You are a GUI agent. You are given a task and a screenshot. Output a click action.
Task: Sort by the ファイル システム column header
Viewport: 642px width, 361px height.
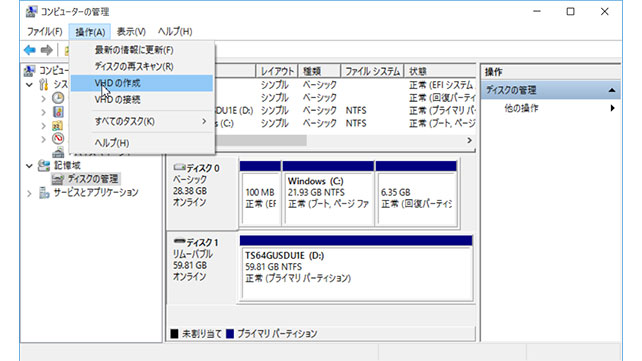point(372,71)
